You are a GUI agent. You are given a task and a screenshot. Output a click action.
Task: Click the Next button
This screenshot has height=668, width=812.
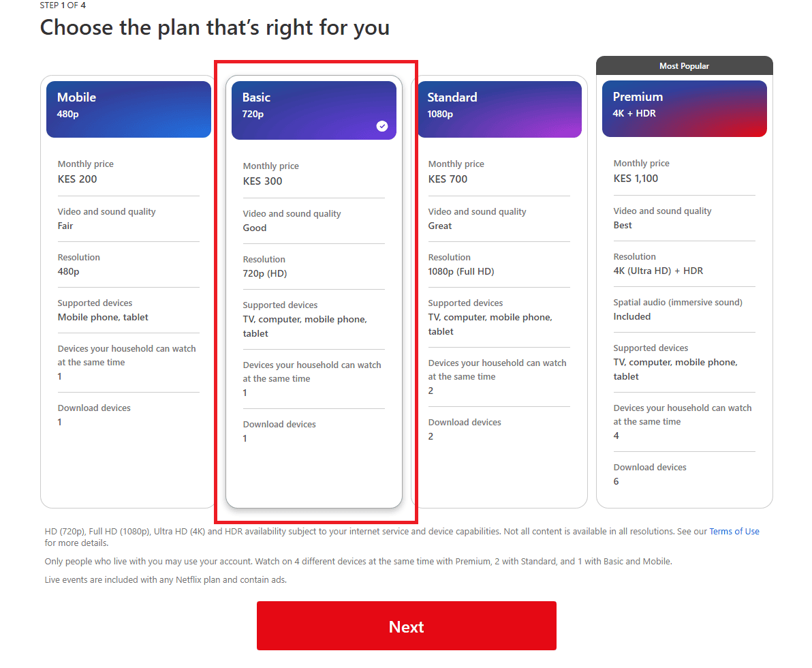tap(407, 626)
